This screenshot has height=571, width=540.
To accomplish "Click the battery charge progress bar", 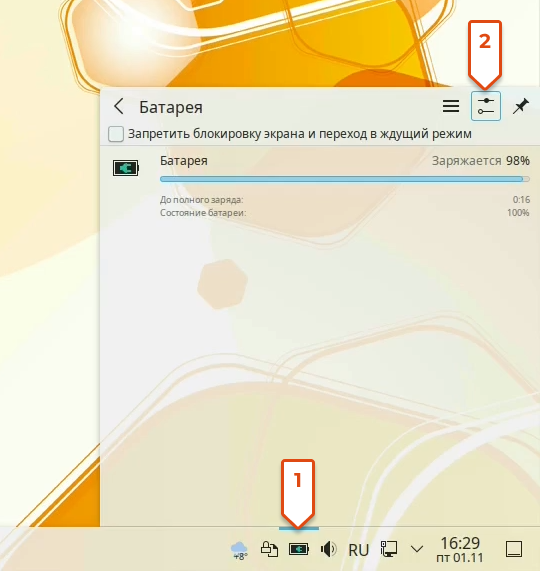I will coord(345,179).
